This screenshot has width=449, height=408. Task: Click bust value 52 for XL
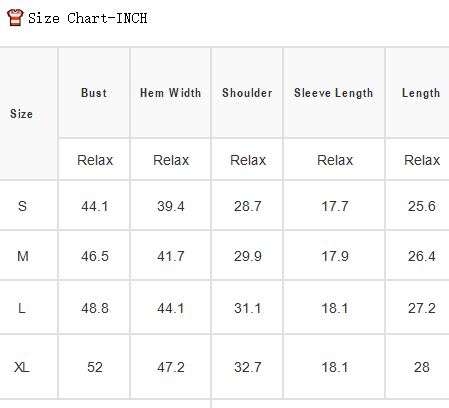(x=95, y=367)
